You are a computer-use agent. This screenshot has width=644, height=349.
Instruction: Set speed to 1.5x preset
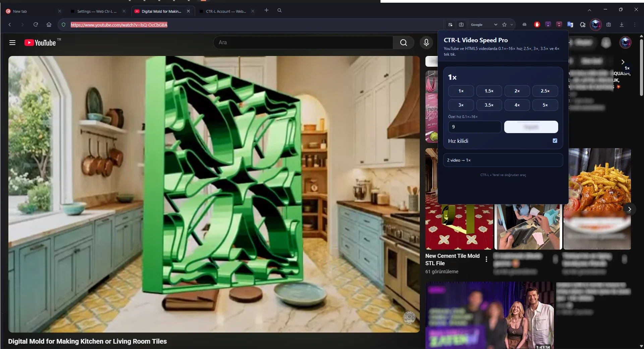pyautogui.click(x=489, y=91)
